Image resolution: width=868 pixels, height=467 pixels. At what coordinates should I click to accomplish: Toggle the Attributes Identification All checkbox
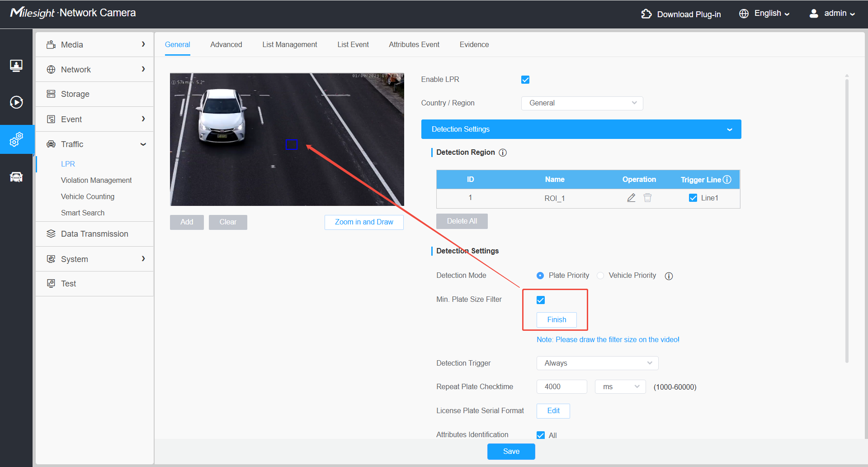[x=541, y=435]
